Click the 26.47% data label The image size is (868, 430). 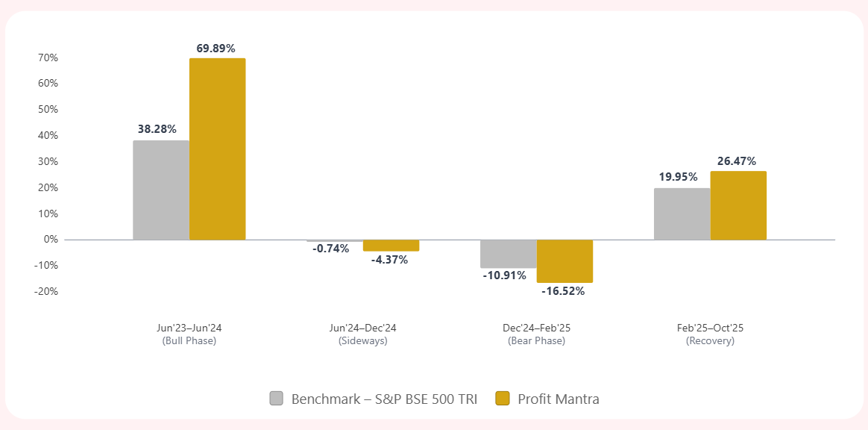coord(737,161)
